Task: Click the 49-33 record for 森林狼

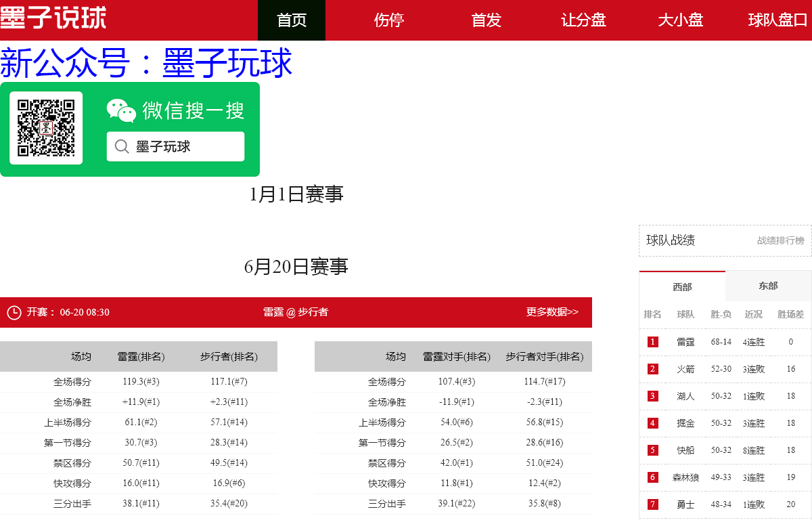Action: [x=721, y=477]
